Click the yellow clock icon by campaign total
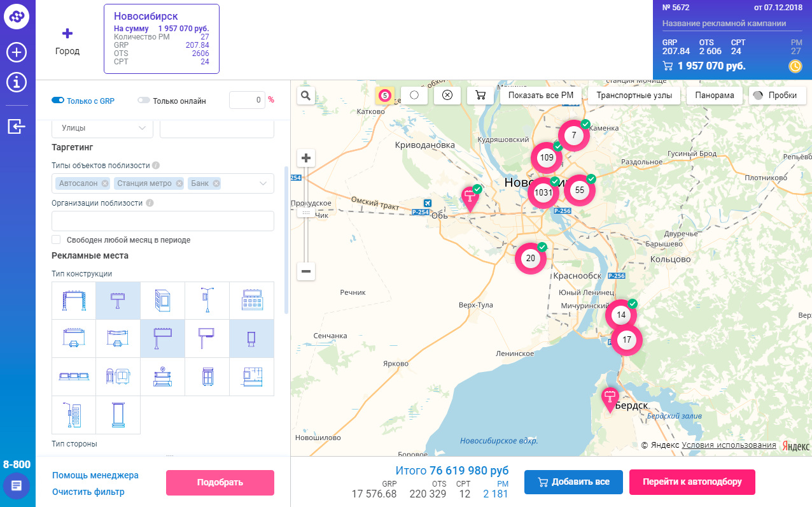The width and height of the screenshot is (812, 507). (795, 66)
